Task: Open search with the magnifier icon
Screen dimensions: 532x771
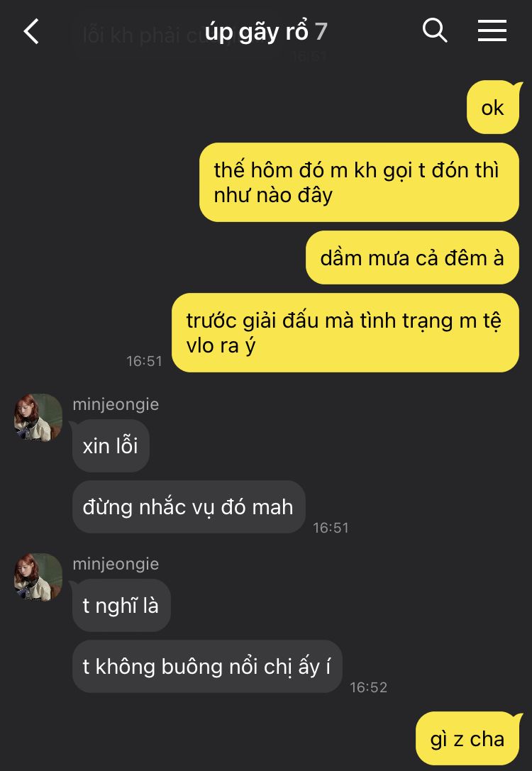Action: point(435,30)
